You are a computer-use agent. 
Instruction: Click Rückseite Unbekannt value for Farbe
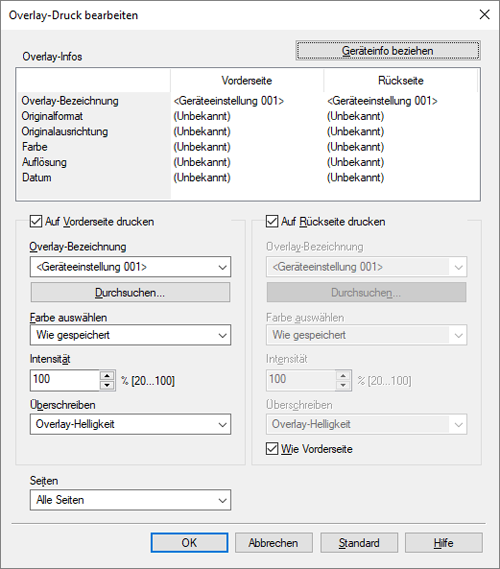tap(356, 147)
